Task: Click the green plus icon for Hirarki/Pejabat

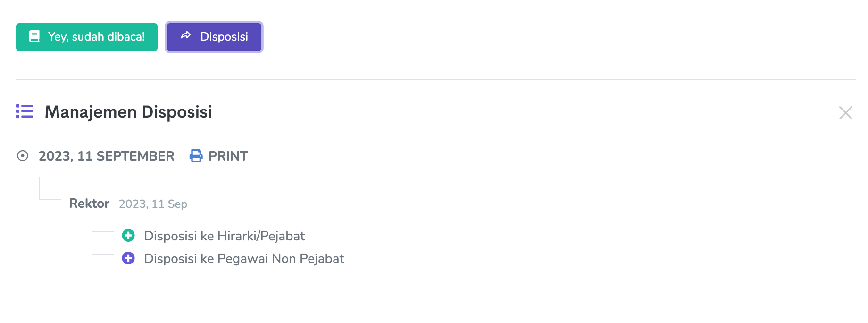Action: click(128, 235)
